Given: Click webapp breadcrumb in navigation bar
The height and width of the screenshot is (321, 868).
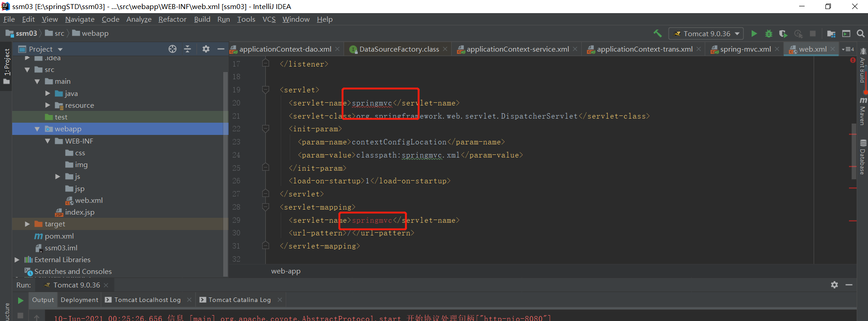Looking at the screenshot, I should click(x=90, y=34).
